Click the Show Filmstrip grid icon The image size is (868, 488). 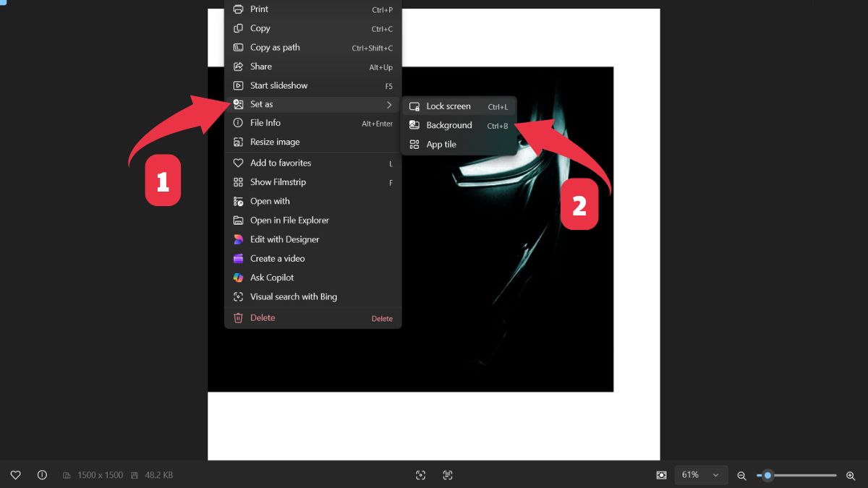click(x=238, y=182)
